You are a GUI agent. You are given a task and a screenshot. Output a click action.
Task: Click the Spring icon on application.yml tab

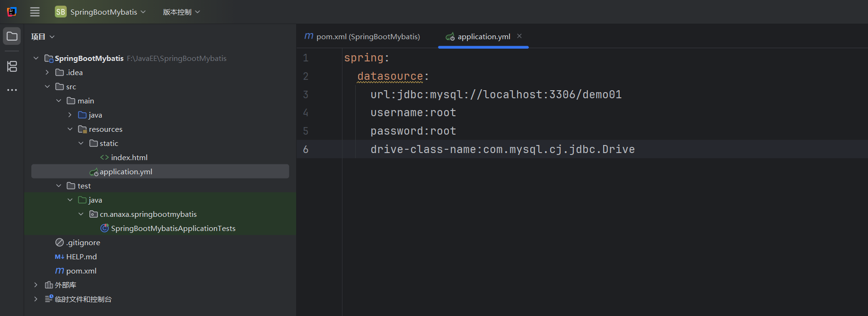click(450, 36)
